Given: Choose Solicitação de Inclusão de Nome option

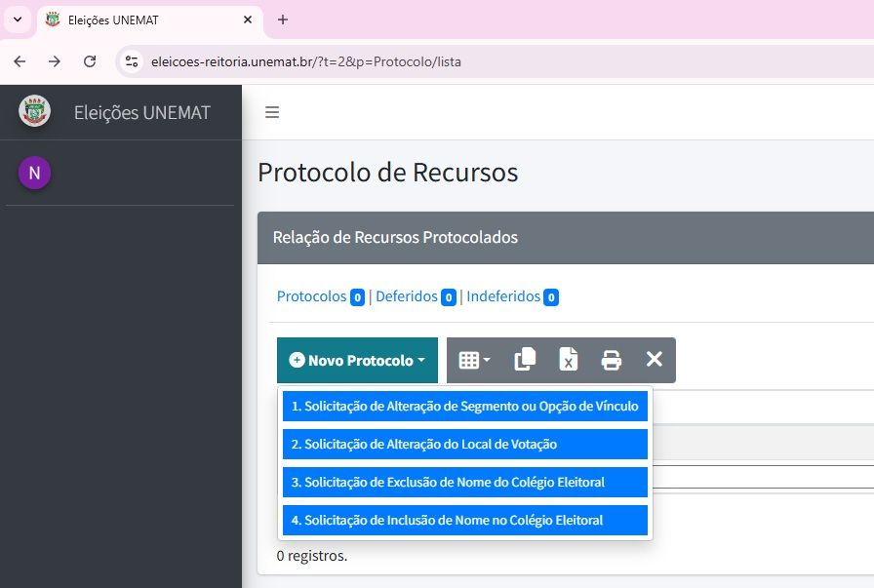Looking at the screenshot, I should coord(465,520).
